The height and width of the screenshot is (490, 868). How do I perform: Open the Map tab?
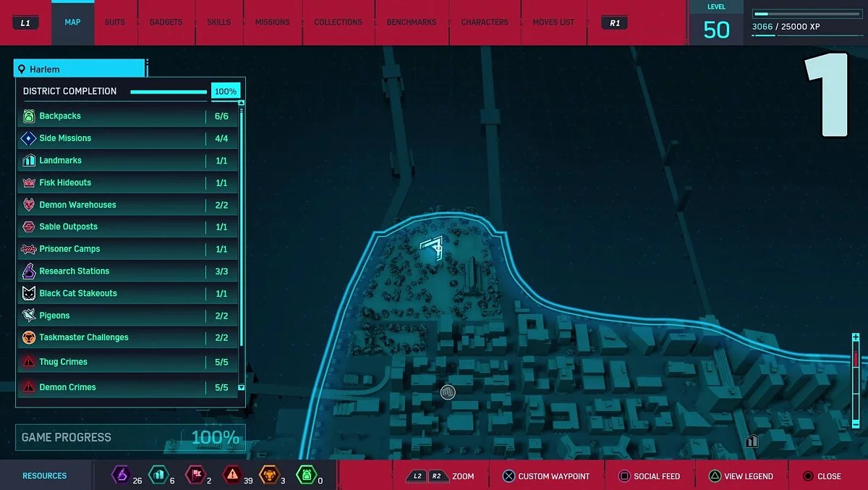coord(72,22)
